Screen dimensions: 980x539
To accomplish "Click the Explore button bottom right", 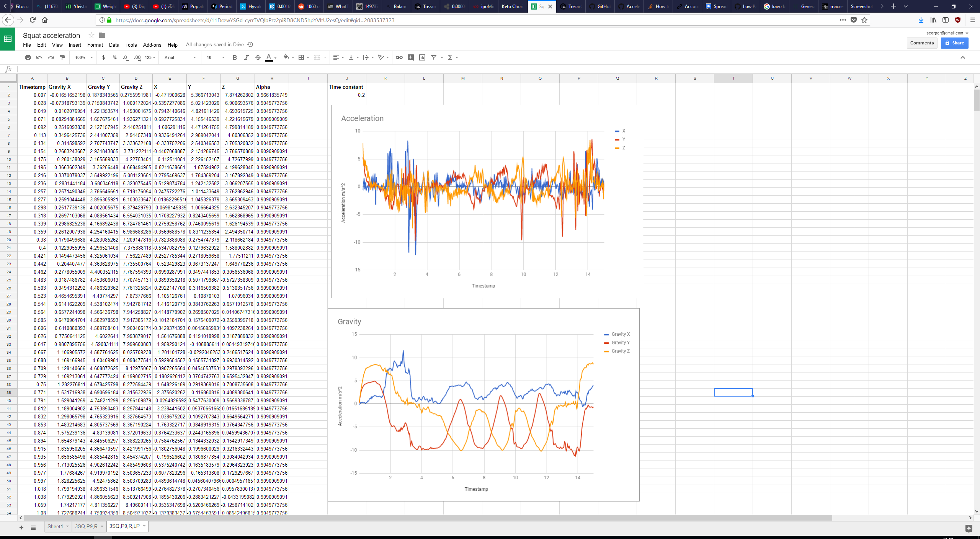I will coord(969,528).
